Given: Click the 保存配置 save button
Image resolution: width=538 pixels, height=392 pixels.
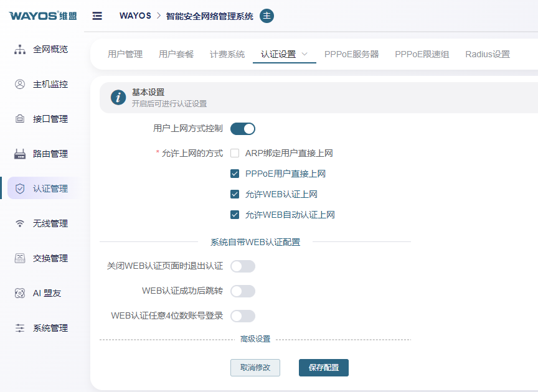Looking at the screenshot, I should click(x=323, y=368).
